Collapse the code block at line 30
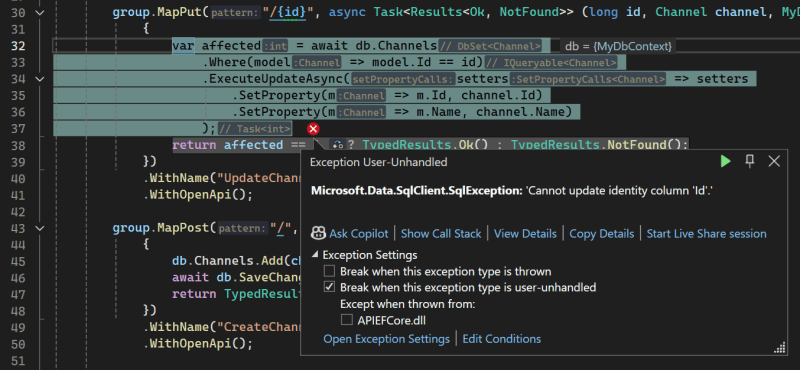Screen dimensions: 800x370 click(x=39, y=12)
